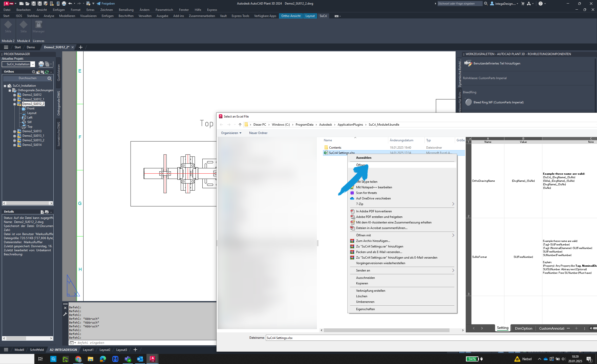Expand the Senden an submenu
The width and height of the screenshot is (597, 364).
(x=402, y=270)
